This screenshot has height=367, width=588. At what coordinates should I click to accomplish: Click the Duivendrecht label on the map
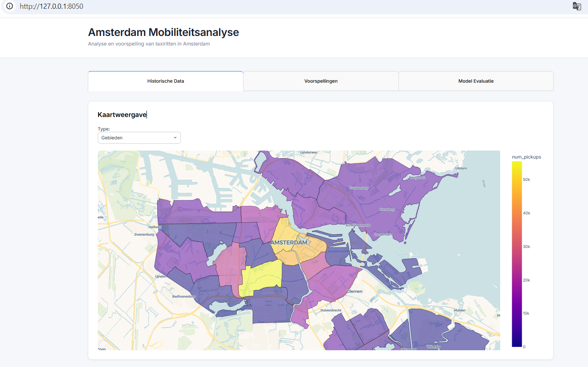coord(331,310)
